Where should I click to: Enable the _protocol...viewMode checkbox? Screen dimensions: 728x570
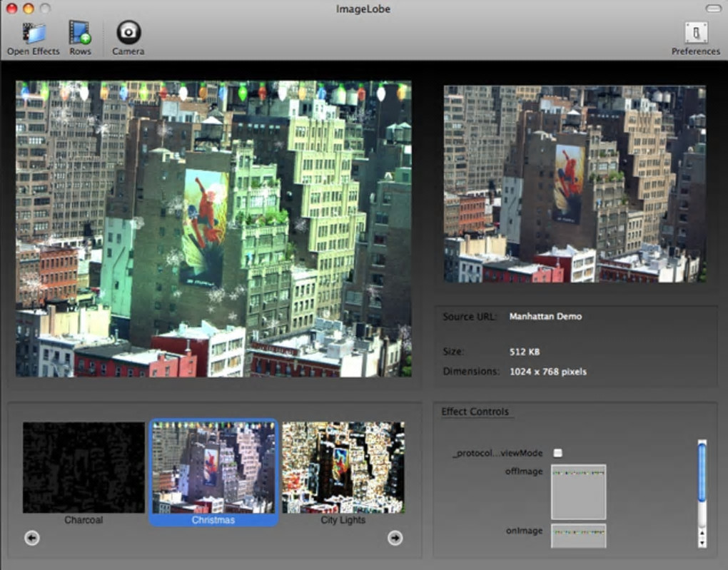pyautogui.click(x=558, y=453)
